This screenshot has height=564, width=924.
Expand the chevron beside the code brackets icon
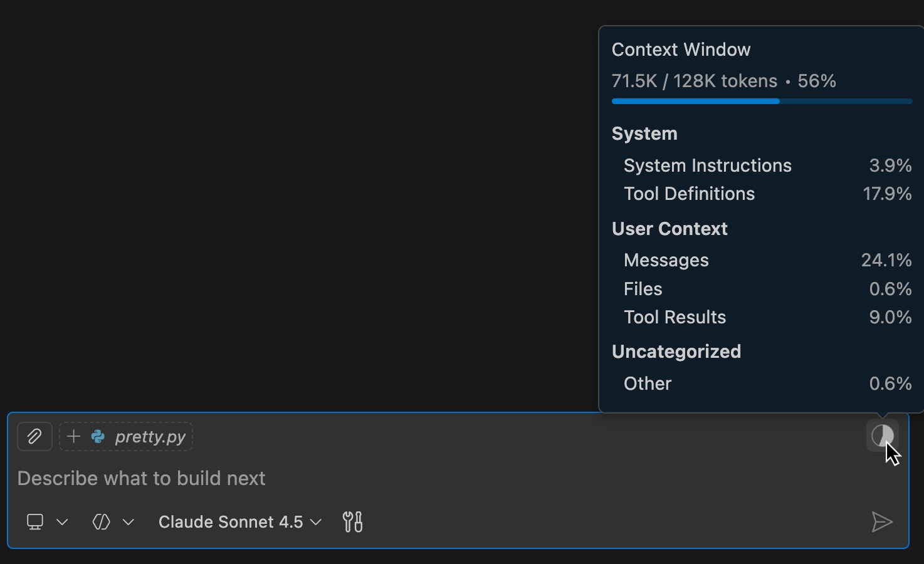point(129,522)
